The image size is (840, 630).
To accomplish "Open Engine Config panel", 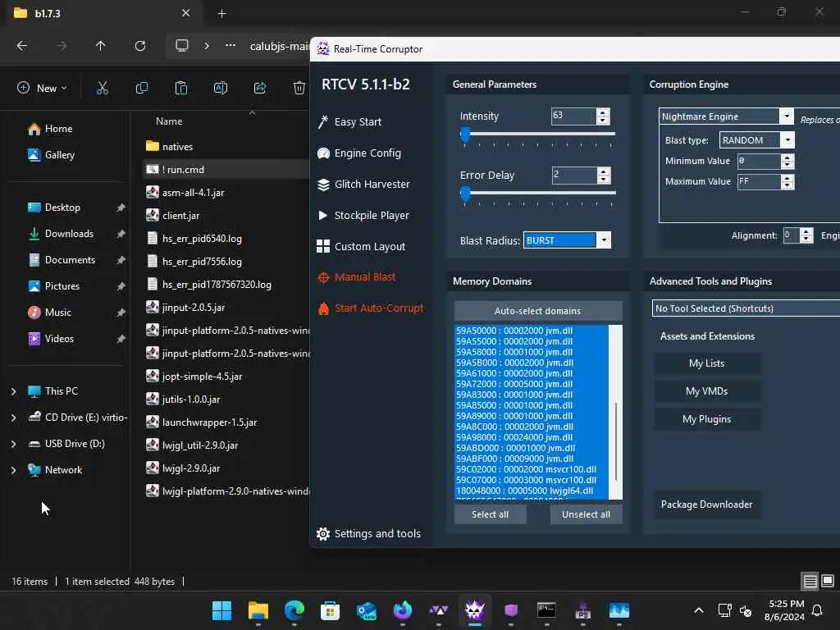I will click(x=367, y=153).
